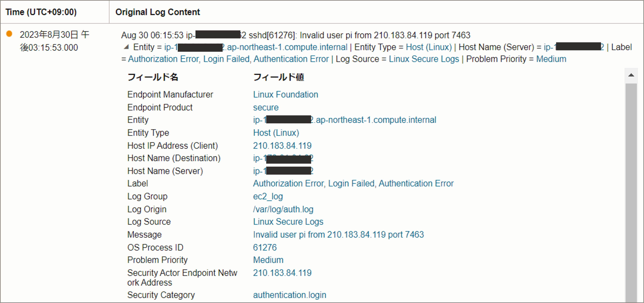Viewport: 644px width, 303px height.
Task: Click the Original Log Content column header
Action: point(158,12)
